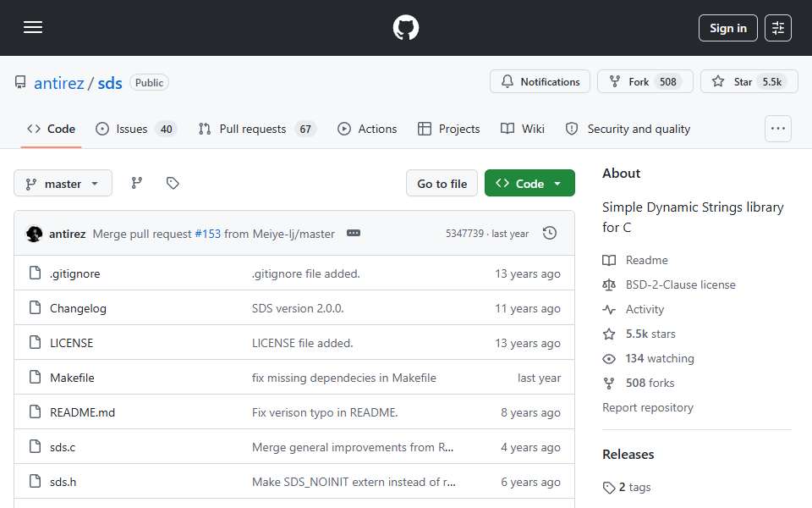
Task: Open BSD-2-Clause license link
Action: pos(680,284)
